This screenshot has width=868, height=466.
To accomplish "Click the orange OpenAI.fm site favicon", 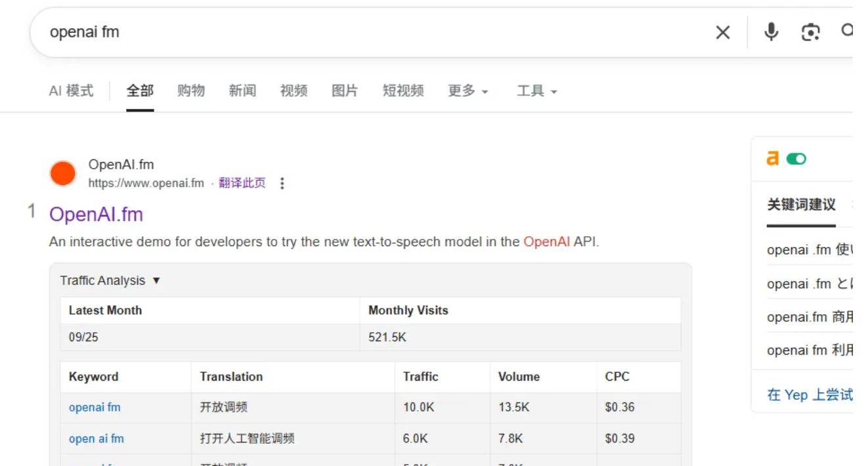I will [63, 174].
